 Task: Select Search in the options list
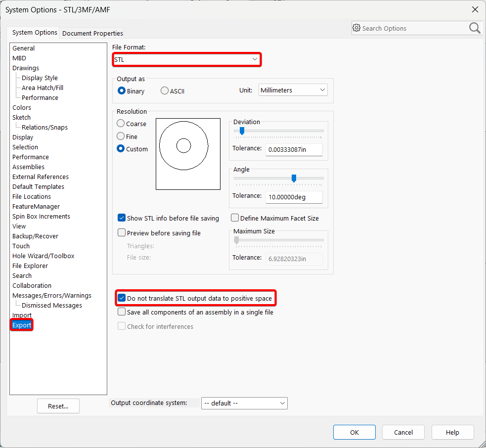(22, 276)
